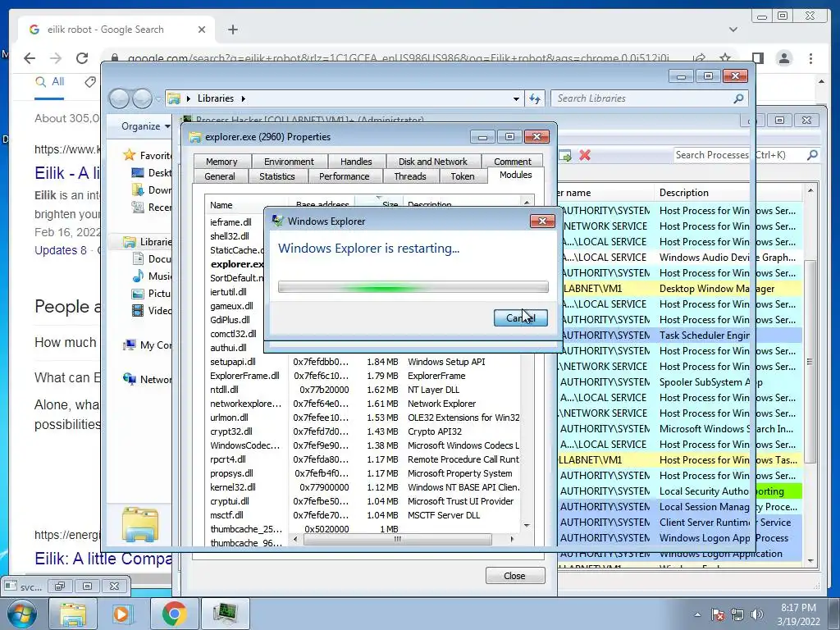Show hidden system tray icons
The image size is (840, 630).
[697, 615]
